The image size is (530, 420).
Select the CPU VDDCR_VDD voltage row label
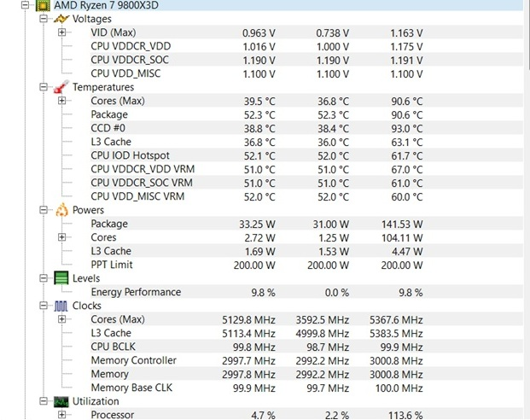pyautogui.click(x=131, y=46)
